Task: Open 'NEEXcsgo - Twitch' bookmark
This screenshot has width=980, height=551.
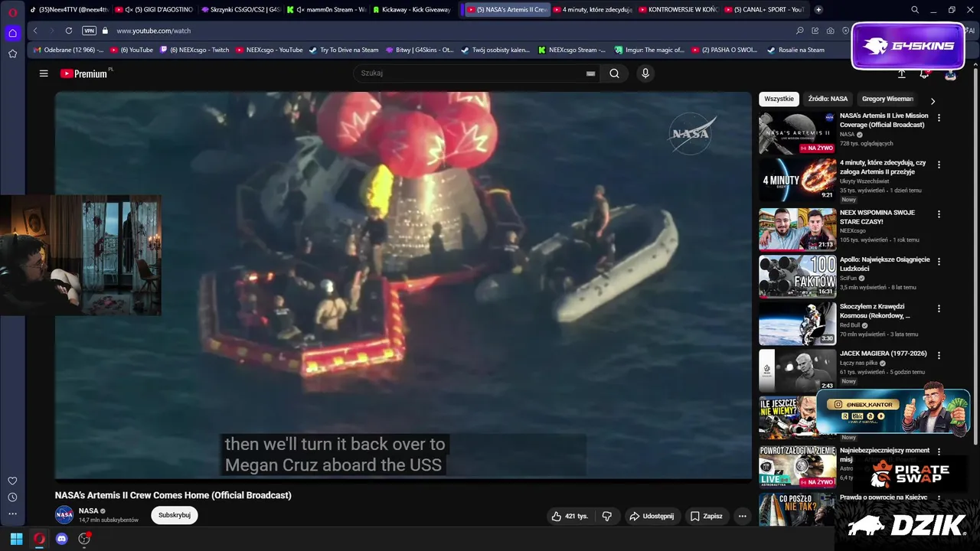Action: pyautogui.click(x=194, y=50)
